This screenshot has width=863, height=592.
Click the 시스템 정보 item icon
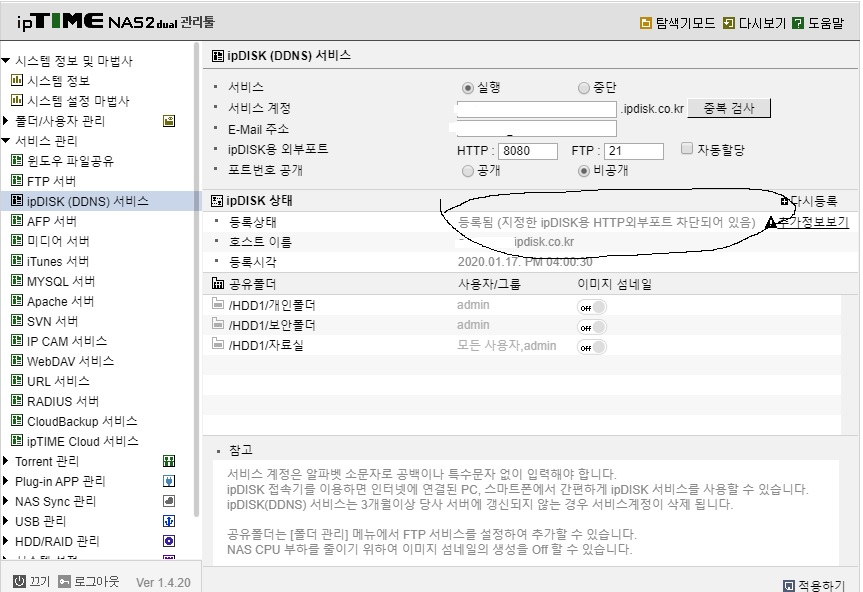point(17,80)
